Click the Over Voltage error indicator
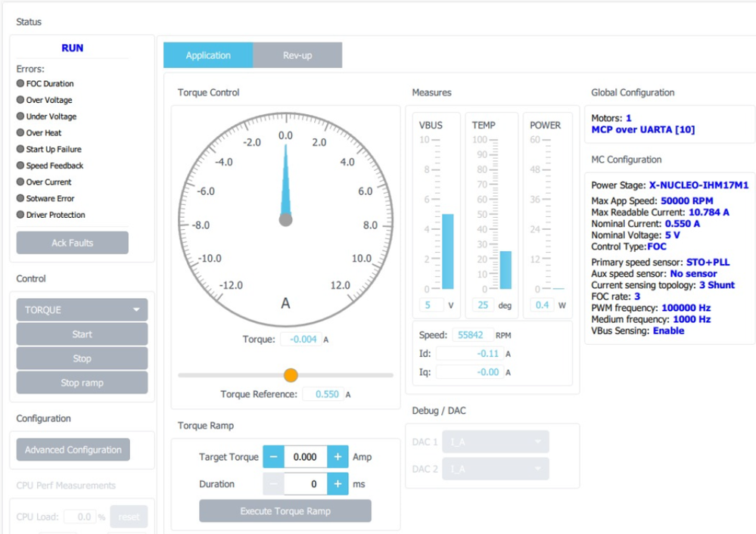Viewport: 756px width, 534px height. pyautogui.click(x=20, y=100)
